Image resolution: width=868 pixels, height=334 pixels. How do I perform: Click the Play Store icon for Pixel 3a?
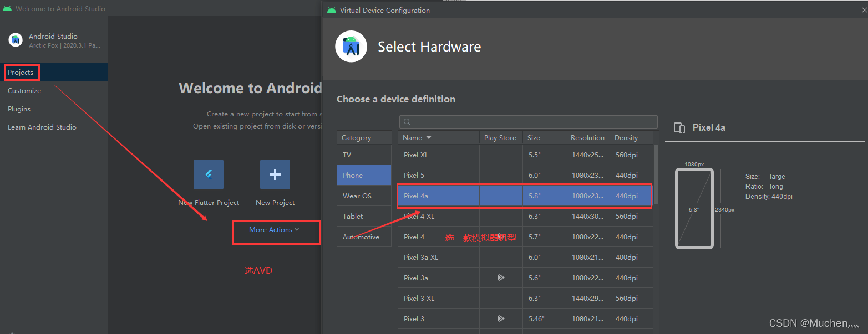[x=501, y=278]
